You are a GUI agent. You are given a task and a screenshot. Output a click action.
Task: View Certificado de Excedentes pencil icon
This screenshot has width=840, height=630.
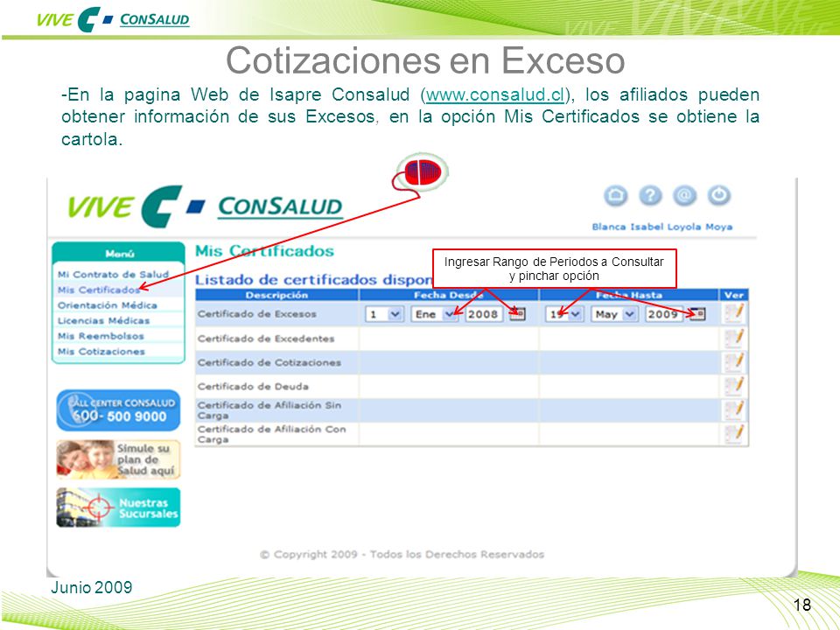point(734,338)
